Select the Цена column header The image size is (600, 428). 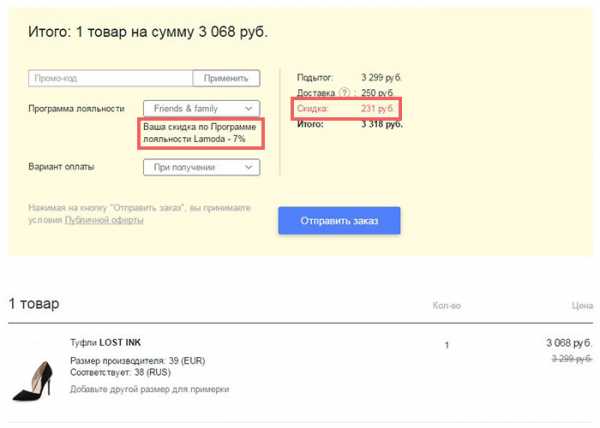tap(580, 305)
